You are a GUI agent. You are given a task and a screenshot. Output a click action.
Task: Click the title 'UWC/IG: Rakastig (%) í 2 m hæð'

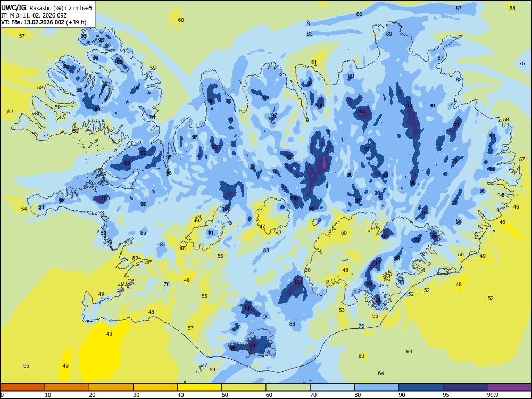46,7
